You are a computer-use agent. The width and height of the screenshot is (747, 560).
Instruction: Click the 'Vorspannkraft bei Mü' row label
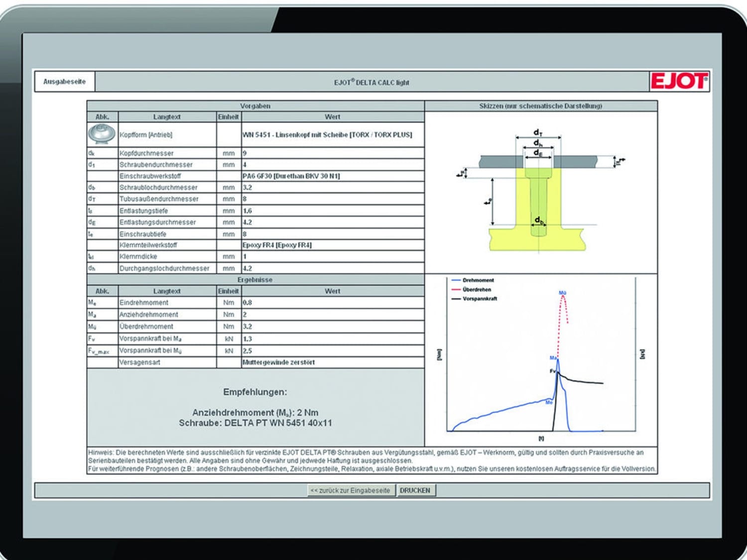(x=150, y=350)
